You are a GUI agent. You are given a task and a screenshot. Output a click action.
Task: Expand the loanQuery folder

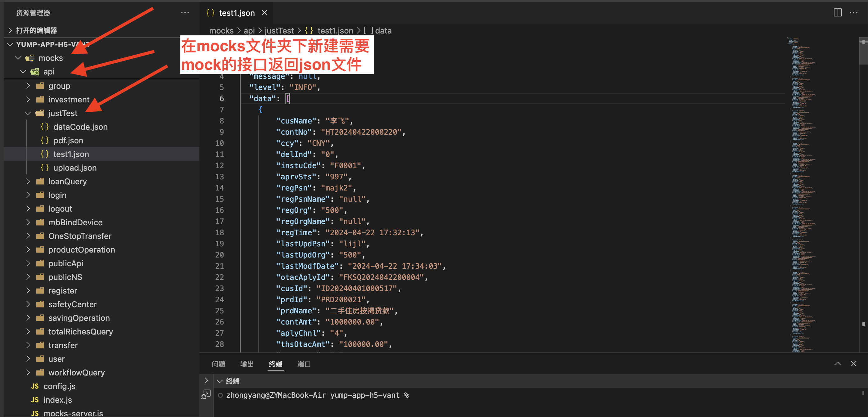tap(28, 181)
